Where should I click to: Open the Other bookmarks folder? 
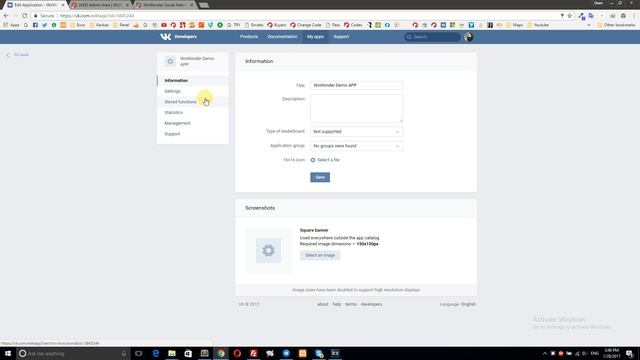click(616, 25)
